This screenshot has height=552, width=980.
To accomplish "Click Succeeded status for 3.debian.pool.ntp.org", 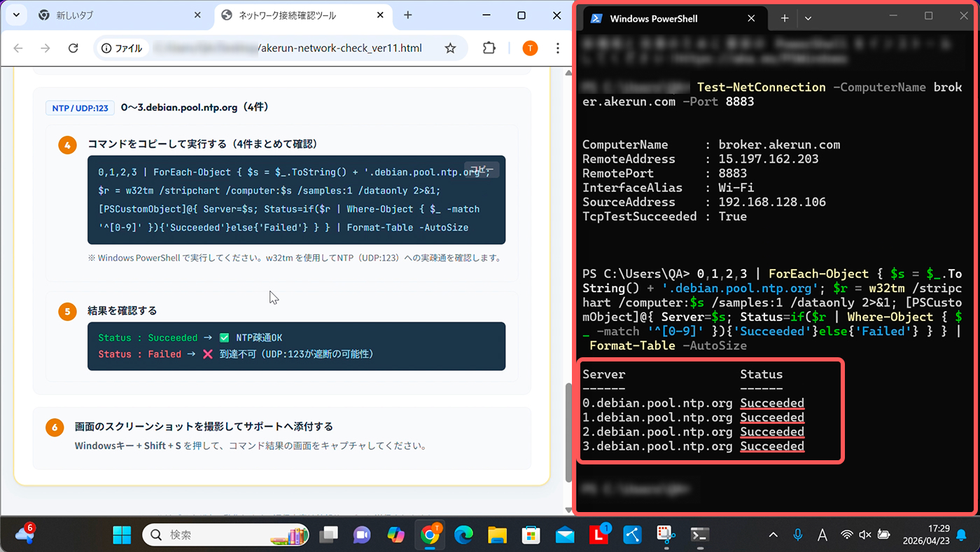I will [x=772, y=446].
